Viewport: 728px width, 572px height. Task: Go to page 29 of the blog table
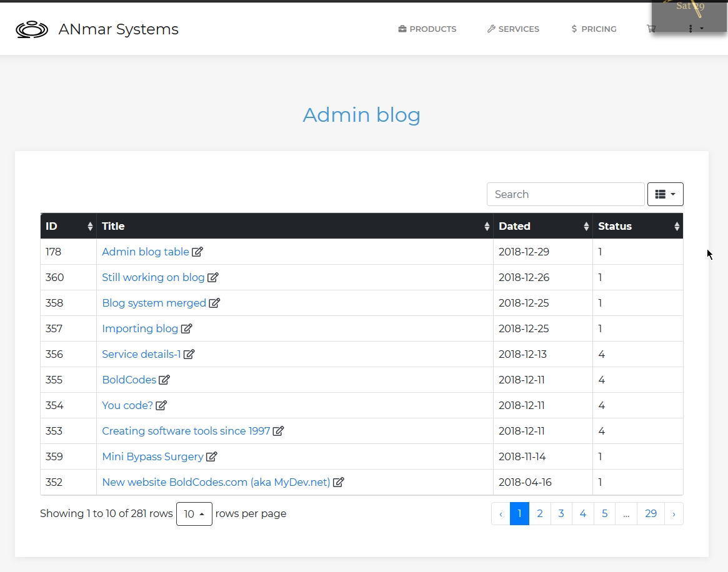pos(651,513)
